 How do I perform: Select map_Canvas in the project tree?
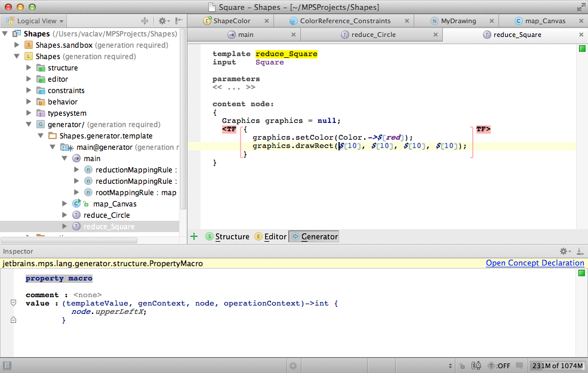point(115,204)
